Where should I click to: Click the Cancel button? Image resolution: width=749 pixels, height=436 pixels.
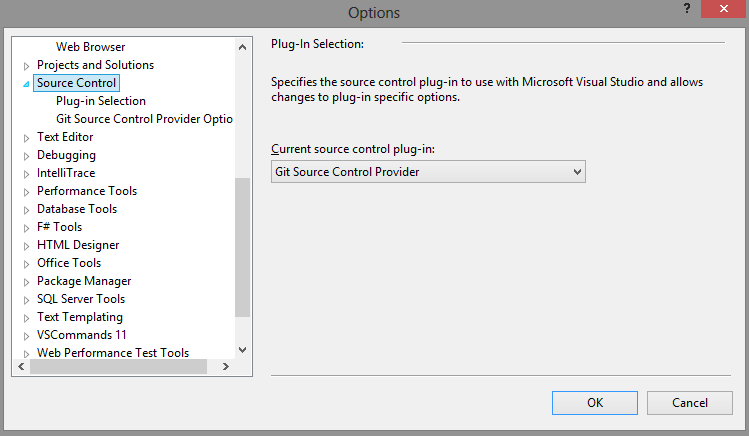(x=690, y=403)
